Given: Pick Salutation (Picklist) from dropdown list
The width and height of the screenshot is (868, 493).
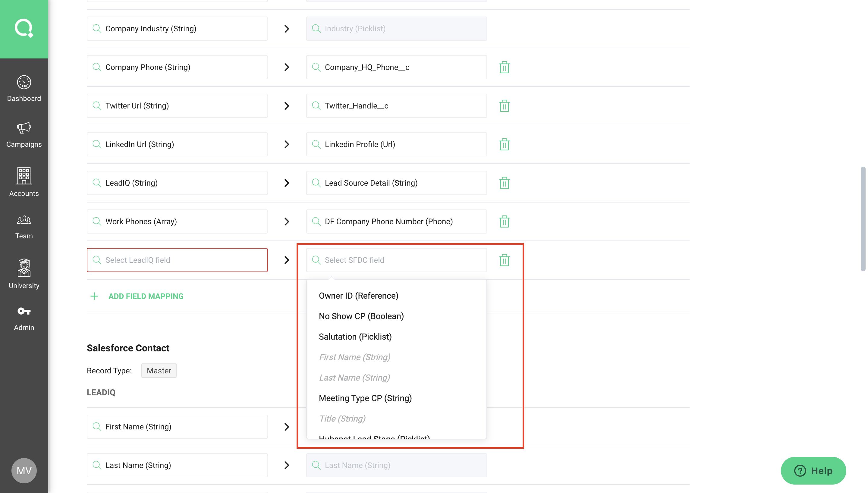Looking at the screenshot, I should (355, 337).
